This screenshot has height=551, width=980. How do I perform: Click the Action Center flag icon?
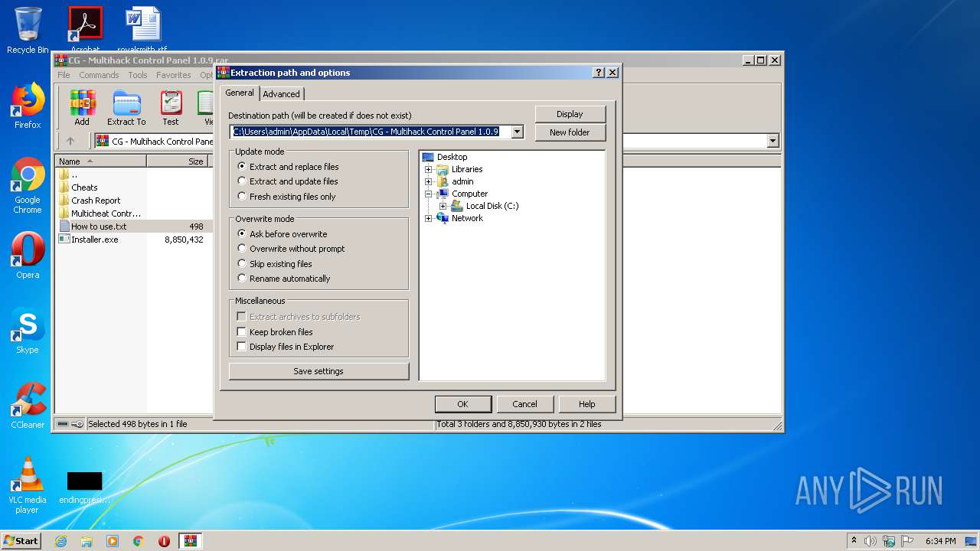point(907,541)
